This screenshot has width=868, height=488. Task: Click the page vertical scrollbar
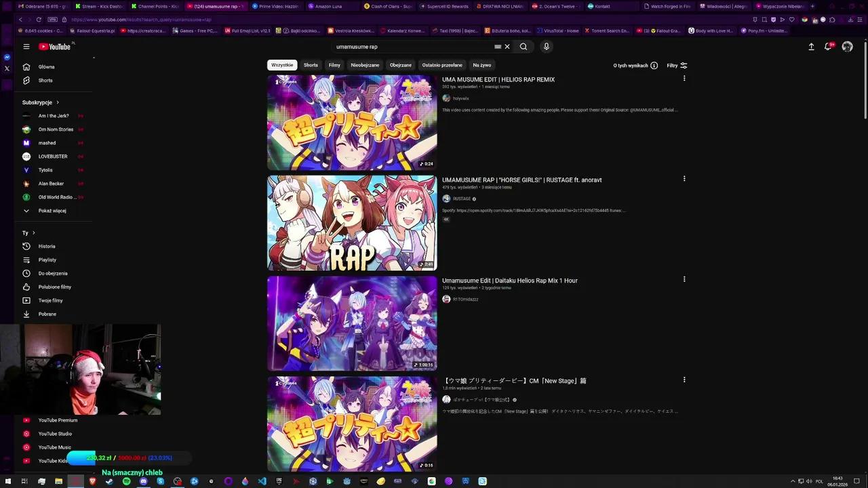click(865, 81)
